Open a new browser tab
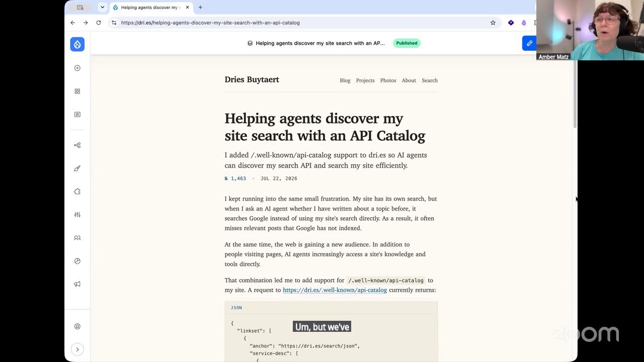The height and width of the screenshot is (362, 644). tap(200, 7)
